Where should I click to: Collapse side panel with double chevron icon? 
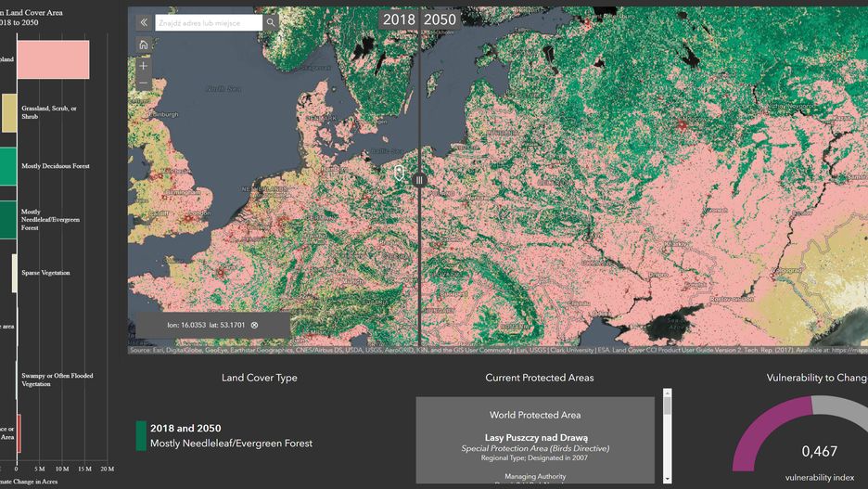[x=144, y=22]
